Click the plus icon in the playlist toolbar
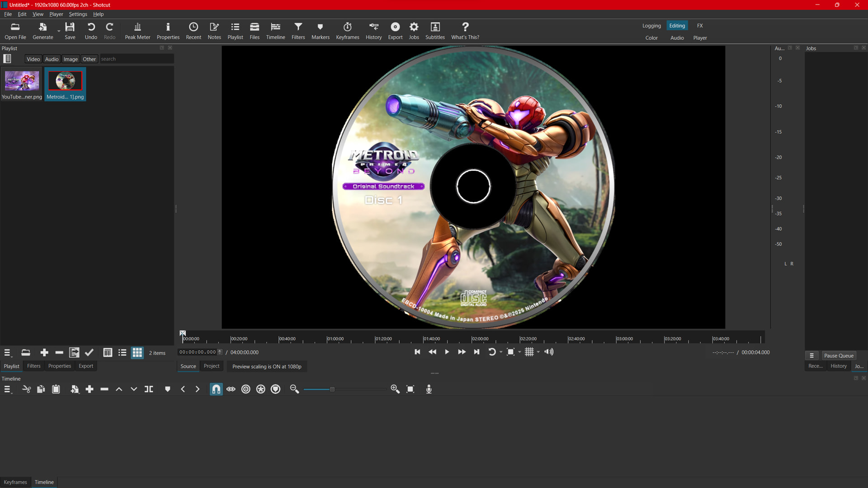868x488 pixels. pyautogui.click(x=44, y=353)
